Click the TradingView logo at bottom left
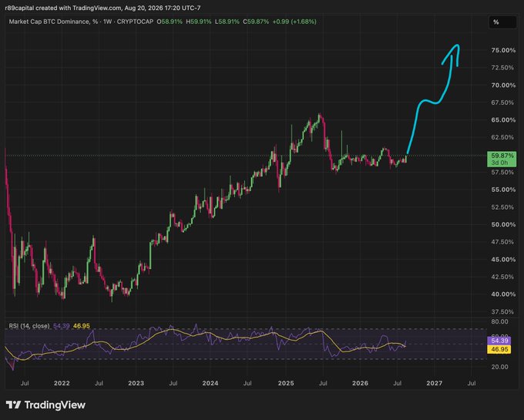This screenshot has width=524, height=420. tap(45, 405)
